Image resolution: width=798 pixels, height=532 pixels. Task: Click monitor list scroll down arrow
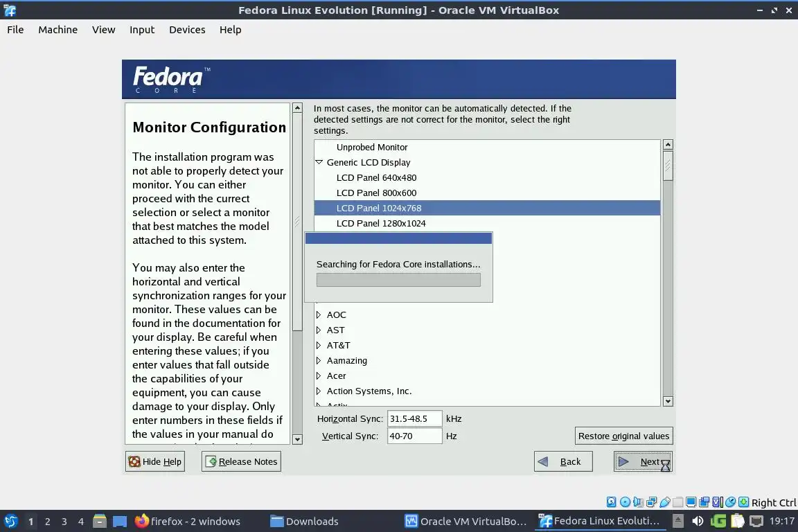tap(668, 401)
